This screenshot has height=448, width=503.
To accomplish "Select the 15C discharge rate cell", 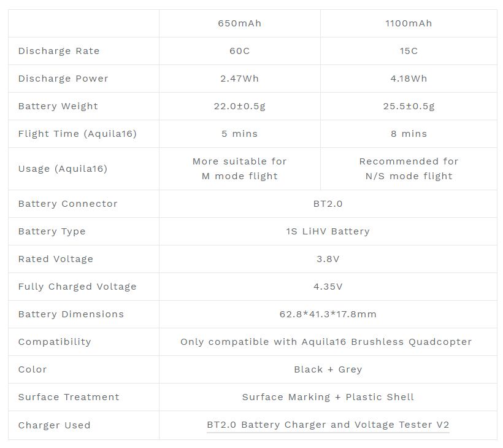I will (x=409, y=51).
